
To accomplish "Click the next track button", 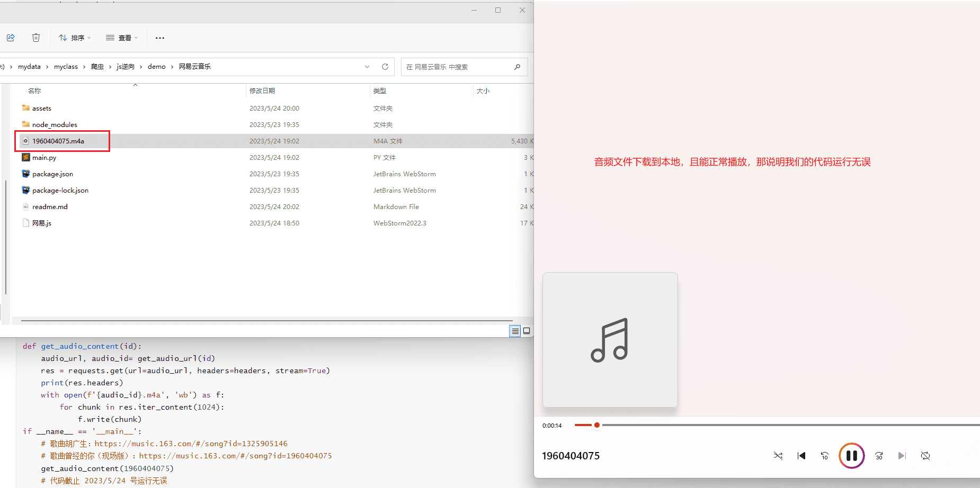I will coord(902,456).
